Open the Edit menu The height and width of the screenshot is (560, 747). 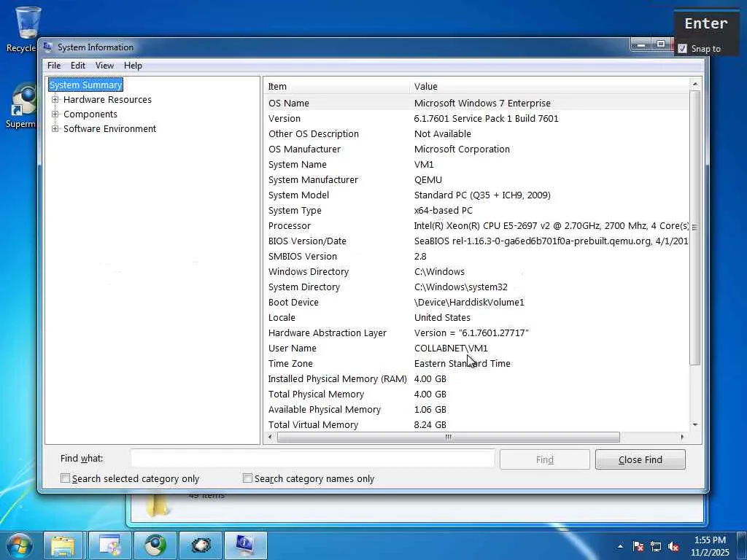click(77, 65)
